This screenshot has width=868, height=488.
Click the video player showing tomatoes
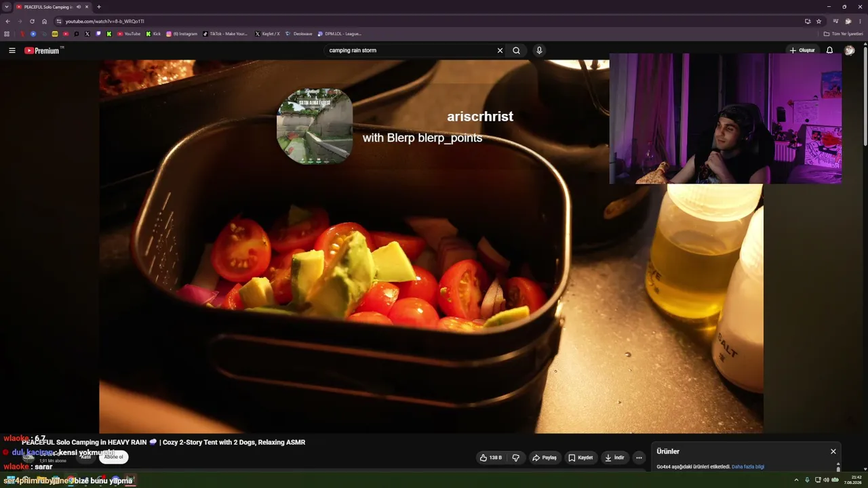pyautogui.click(x=431, y=246)
